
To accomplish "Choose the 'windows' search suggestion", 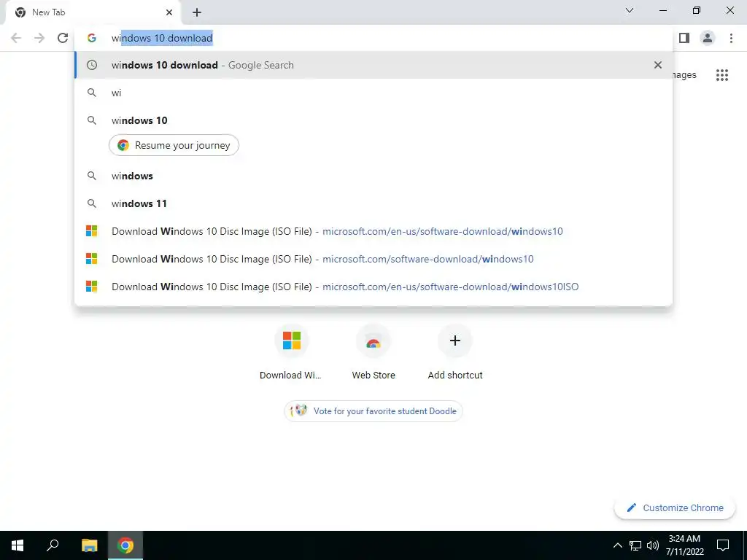I will [x=373, y=176].
